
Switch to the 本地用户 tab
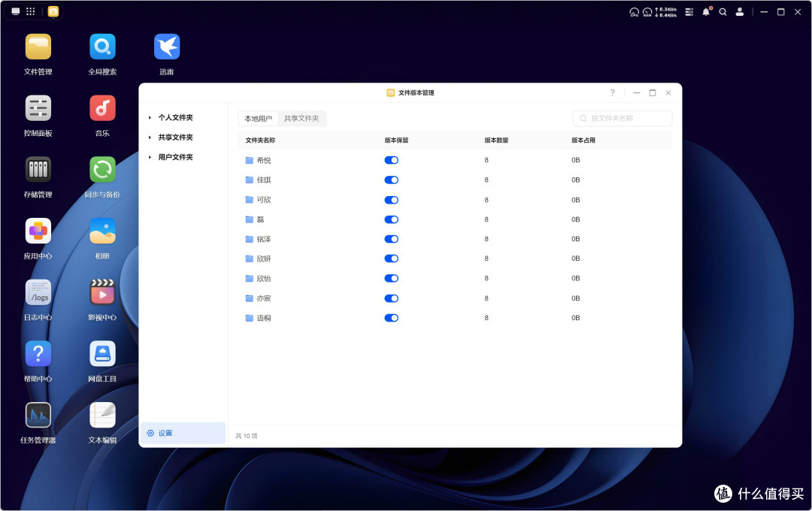258,119
